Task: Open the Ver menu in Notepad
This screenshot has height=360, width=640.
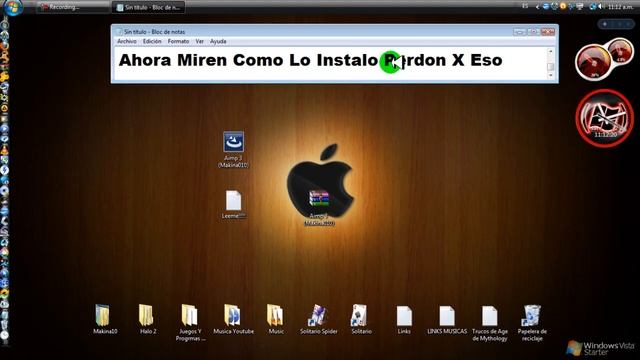Action: point(199,41)
